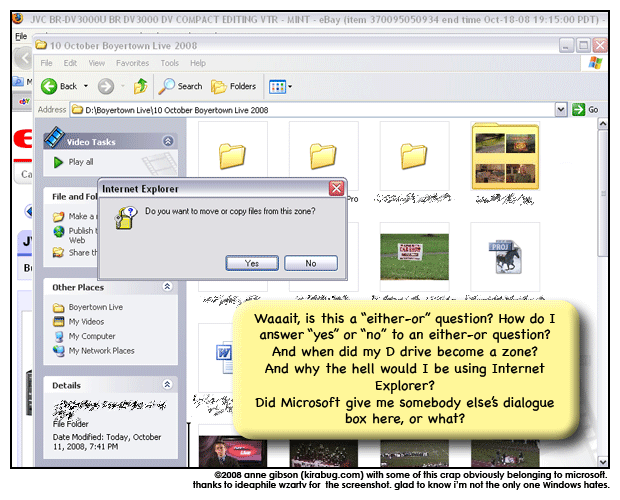The height and width of the screenshot is (500, 620).
Task: Click the green Go arrow button
Action: pyautogui.click(x=578, y=109)
